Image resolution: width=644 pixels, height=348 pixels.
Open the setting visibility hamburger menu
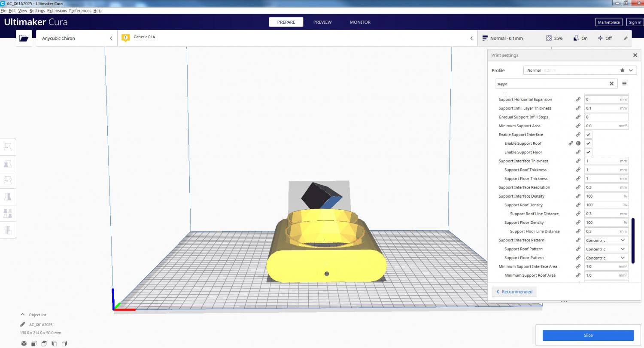(624, 84)
